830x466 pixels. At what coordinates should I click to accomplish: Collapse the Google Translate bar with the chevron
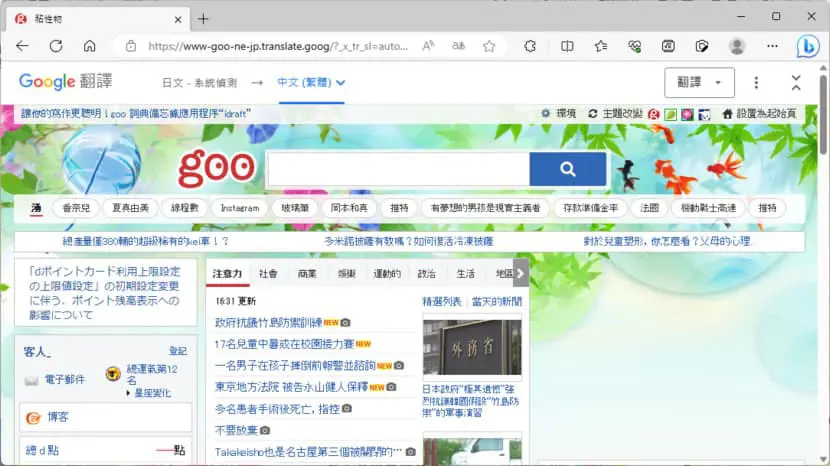tap(796, 83)
